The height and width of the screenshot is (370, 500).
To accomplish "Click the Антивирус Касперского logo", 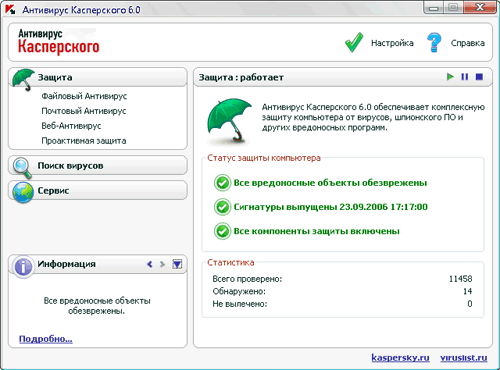I will pyautogui.click(x=59, y=42).
